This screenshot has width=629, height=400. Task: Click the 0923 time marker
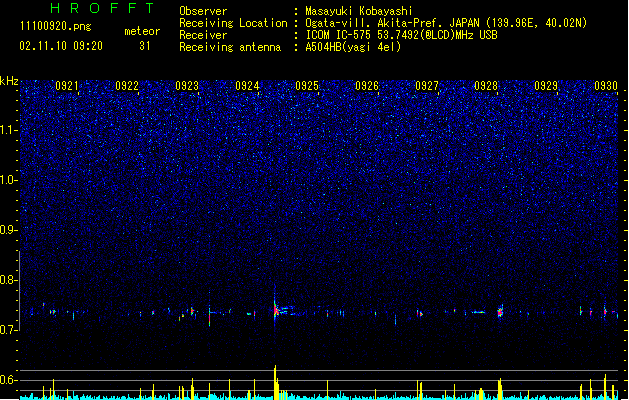click(187, 86)
